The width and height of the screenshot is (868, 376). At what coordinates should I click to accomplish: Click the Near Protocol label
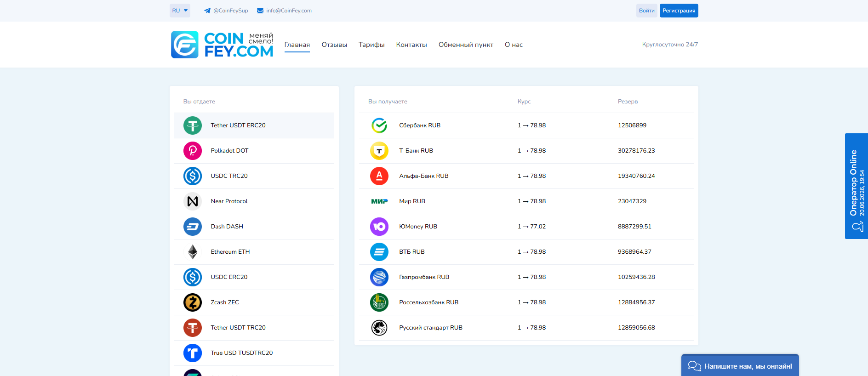229,201
